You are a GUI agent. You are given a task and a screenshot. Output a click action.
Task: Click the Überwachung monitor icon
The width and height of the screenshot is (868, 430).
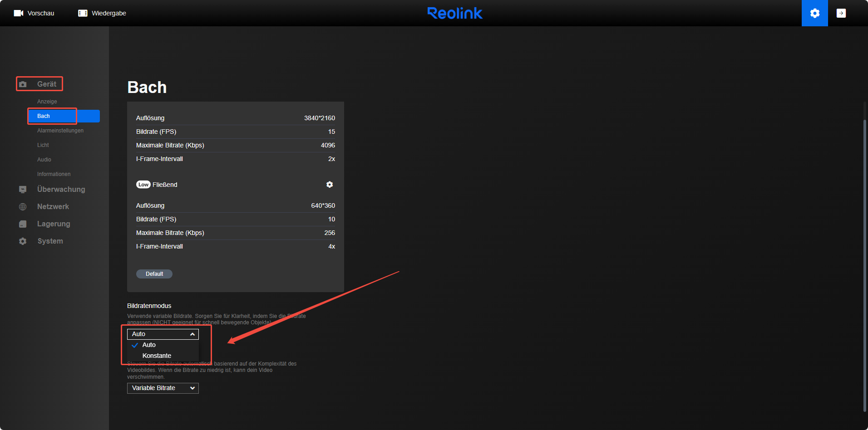(23, 190)
